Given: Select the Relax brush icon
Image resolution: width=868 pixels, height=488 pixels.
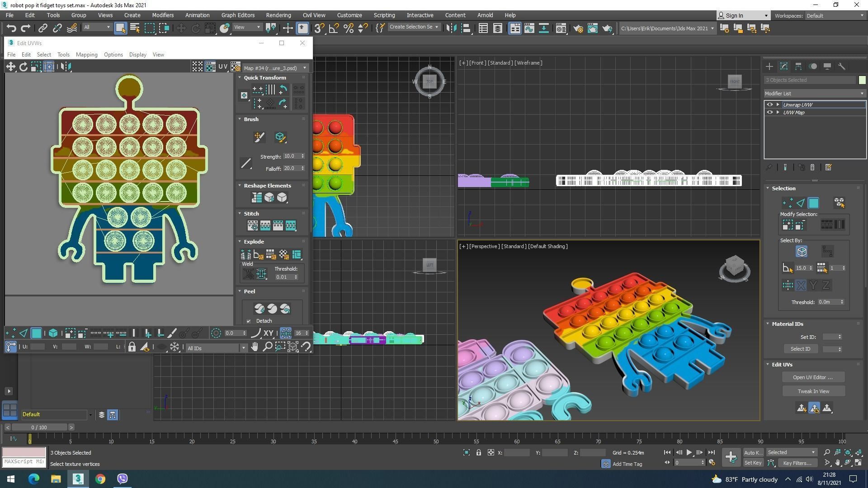Looking at the screenshot, I should click(x=280, y=137).
